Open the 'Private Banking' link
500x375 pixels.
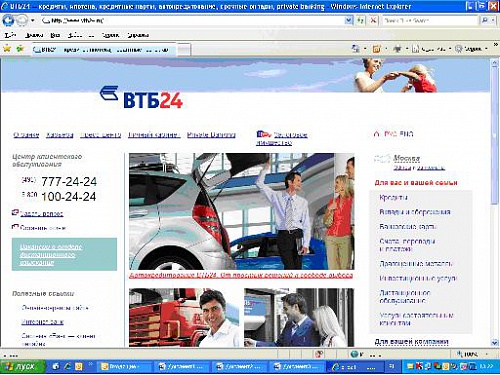tap(211, 135)
